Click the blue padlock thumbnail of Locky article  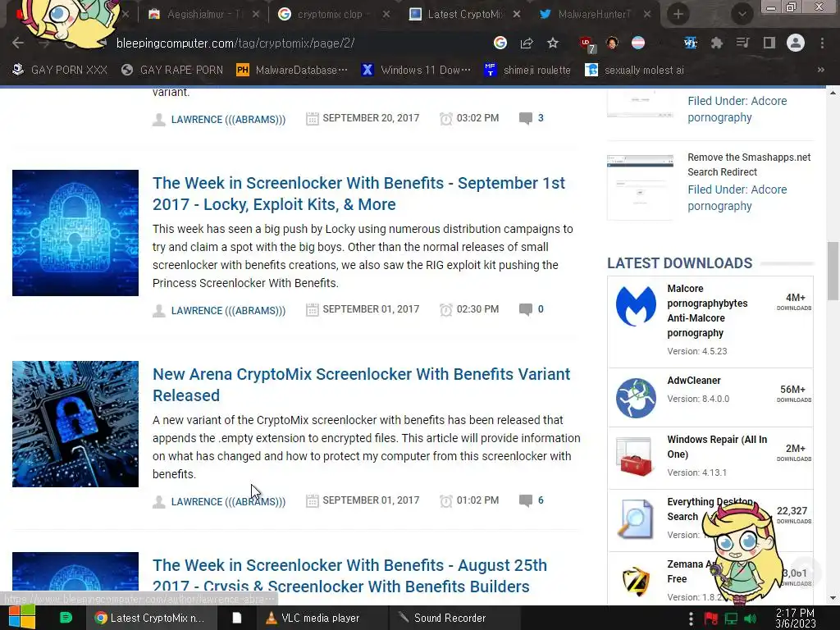75,232
